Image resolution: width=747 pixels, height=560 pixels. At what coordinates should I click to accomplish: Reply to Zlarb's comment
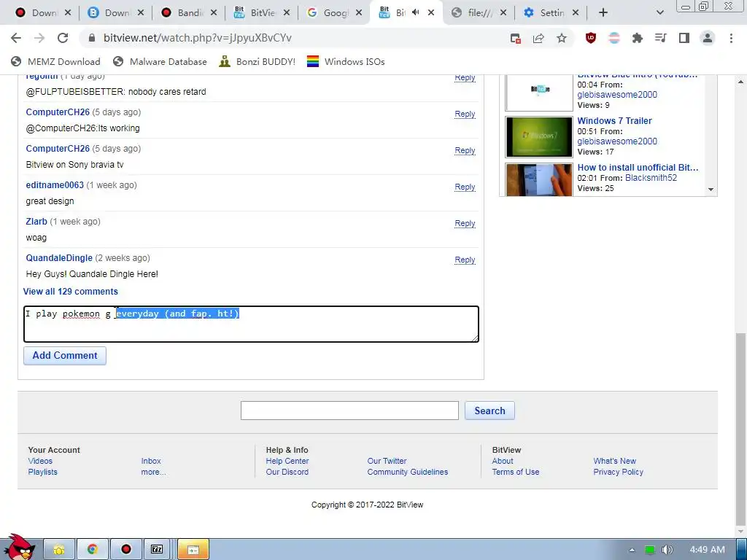point(465,223)
